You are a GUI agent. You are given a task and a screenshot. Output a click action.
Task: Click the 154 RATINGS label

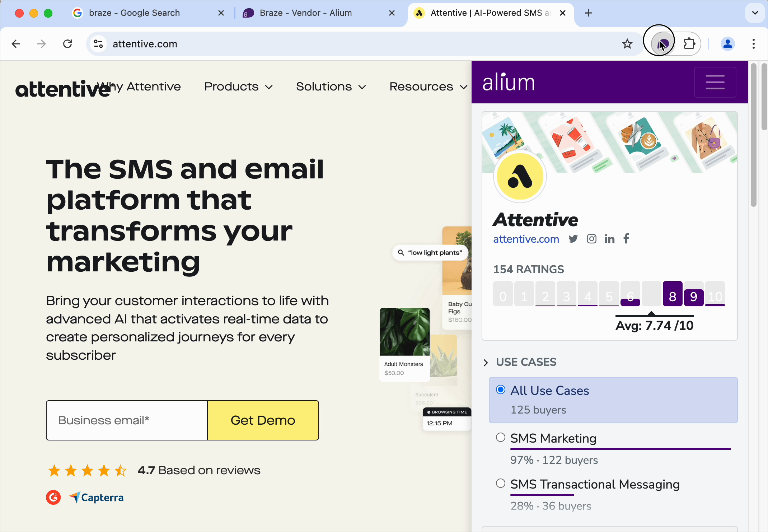tap(529, 270)
